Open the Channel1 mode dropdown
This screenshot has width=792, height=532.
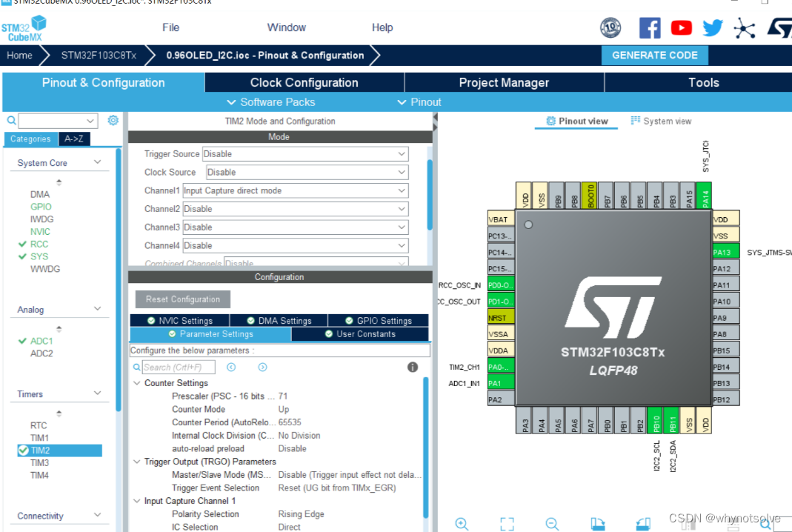296,190
